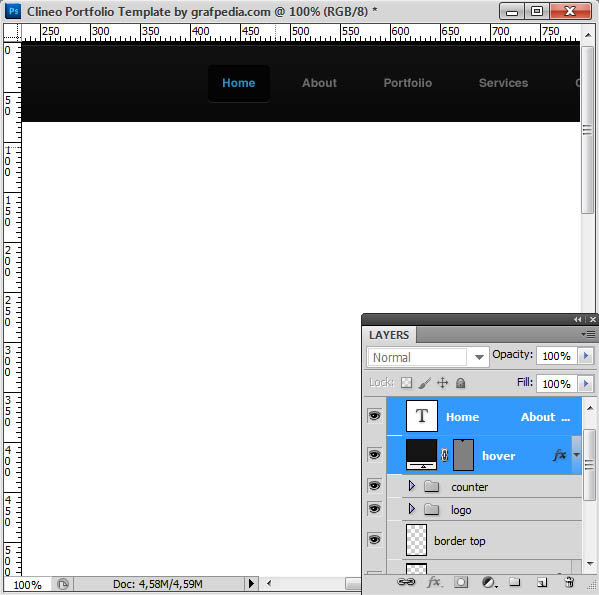Screen dimensions: 599x595
Task: Click the link layers icon
Action: (406, 582)
